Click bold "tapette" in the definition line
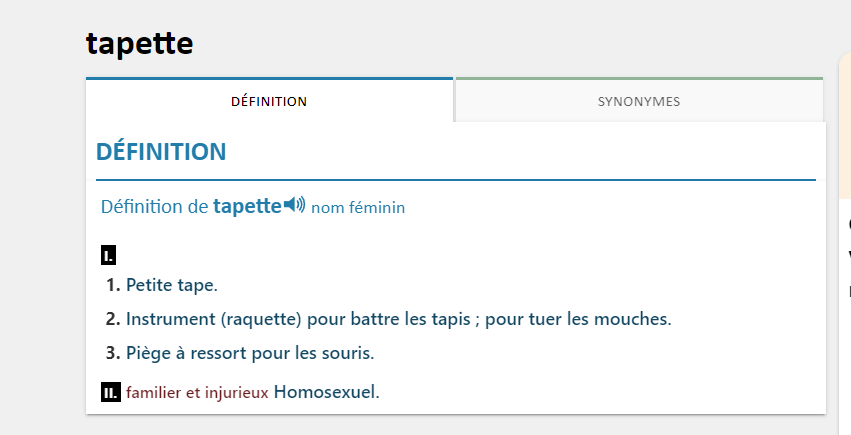The image size is (851, 435). (247, 206)
